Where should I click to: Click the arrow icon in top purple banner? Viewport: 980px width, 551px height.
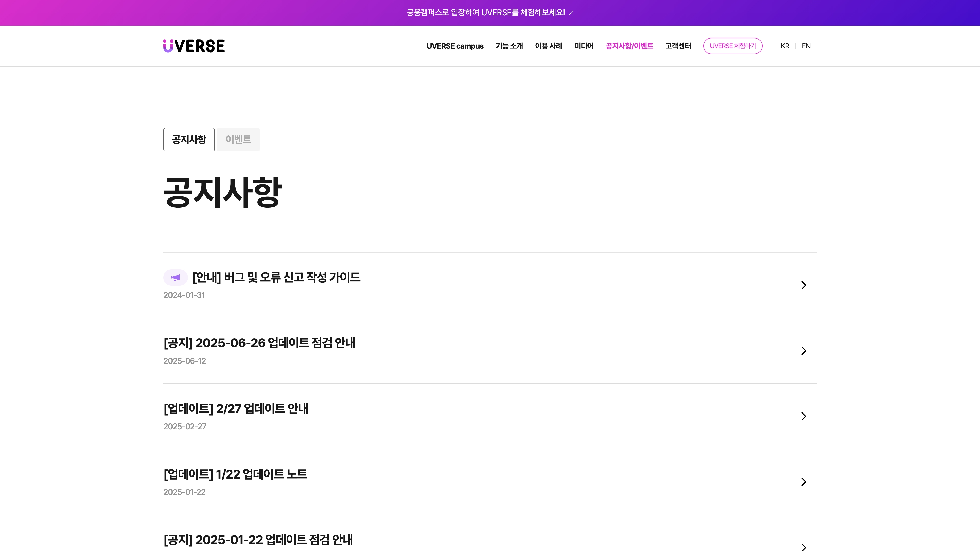click(x=571, y=13)
